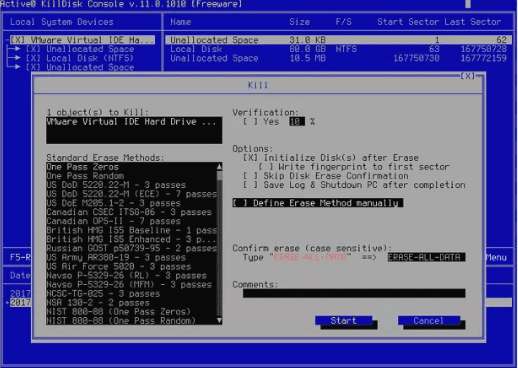Select Navso P-5329-26 (RL) method
518x368 pixels.
coord(131,275)
